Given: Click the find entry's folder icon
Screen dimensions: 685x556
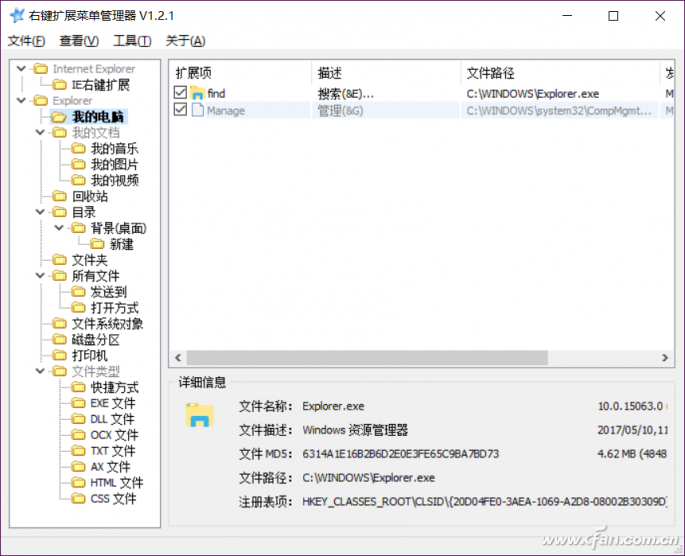Looking at the screenshot, I should [x=197, y=94].
